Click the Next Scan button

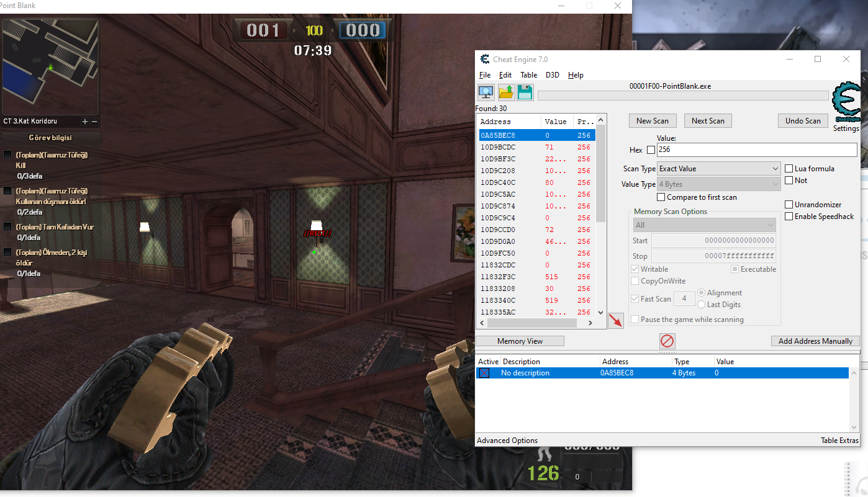click(x=708, y=121)
